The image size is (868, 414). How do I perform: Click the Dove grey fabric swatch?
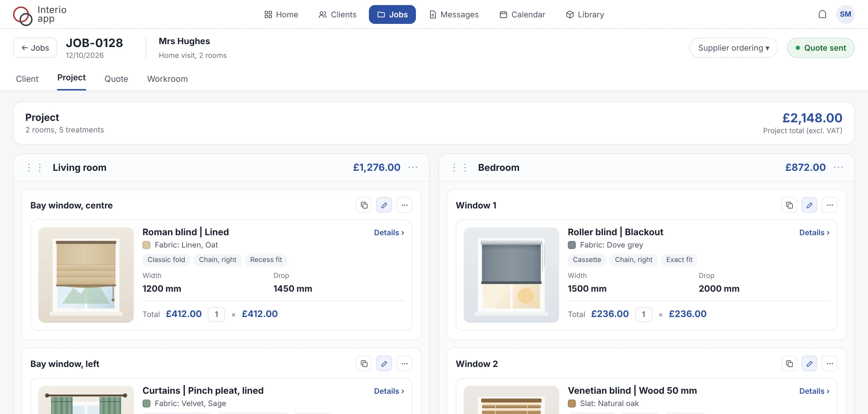point(572,245)
